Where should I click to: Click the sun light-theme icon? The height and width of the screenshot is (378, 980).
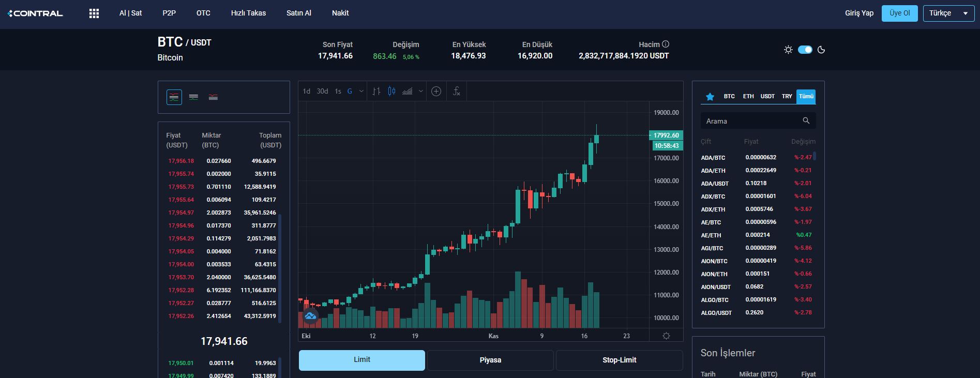(x=788, y=50)
